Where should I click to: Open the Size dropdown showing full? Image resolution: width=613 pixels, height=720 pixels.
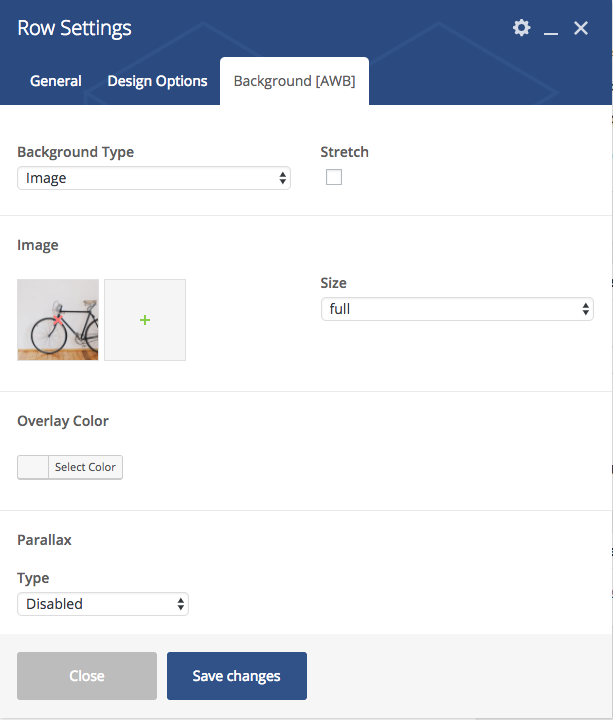point(457,309)
